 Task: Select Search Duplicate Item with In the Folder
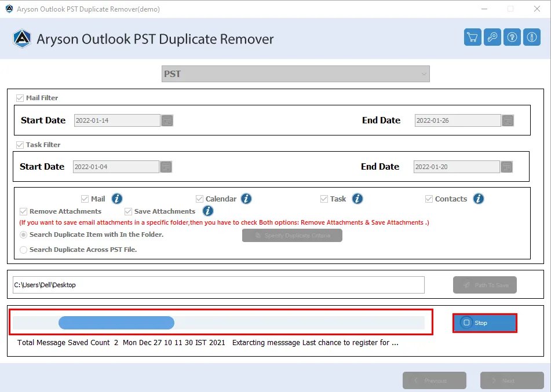24,235
